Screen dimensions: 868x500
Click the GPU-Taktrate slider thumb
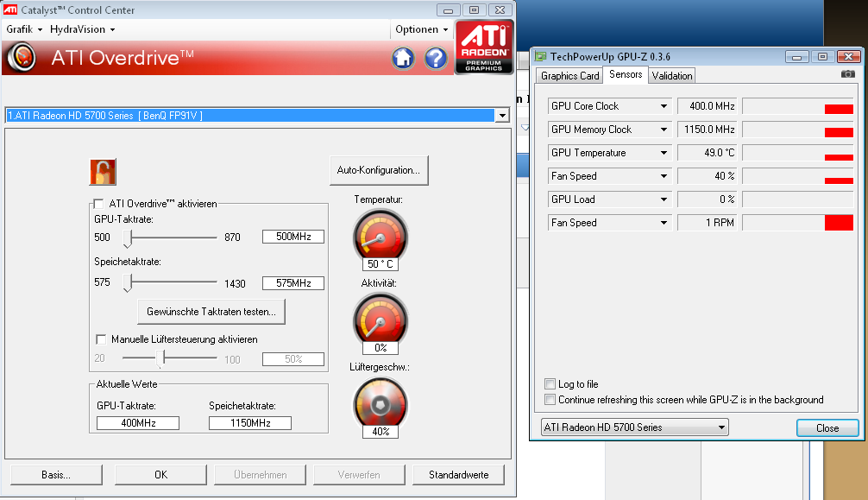(x=128, y=237)
